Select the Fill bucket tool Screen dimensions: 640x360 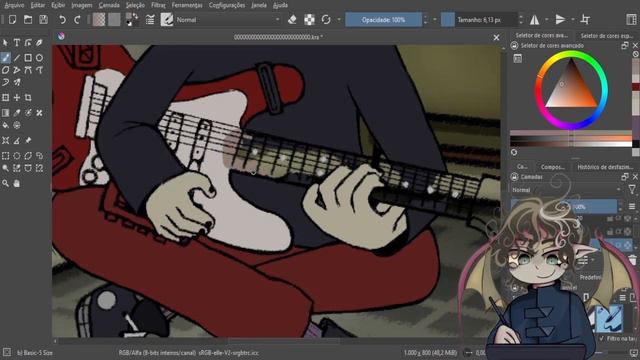click(5, 125)
